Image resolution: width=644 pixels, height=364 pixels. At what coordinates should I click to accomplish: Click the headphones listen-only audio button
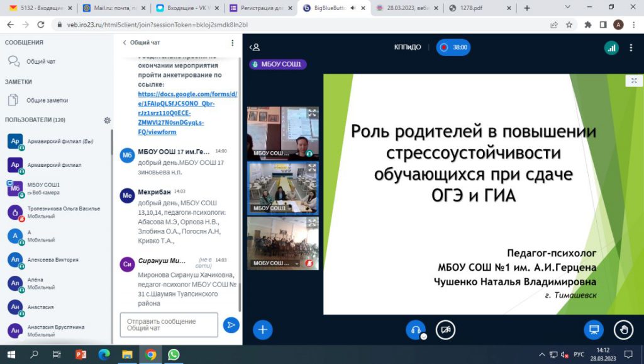click(x=415, y=329)
